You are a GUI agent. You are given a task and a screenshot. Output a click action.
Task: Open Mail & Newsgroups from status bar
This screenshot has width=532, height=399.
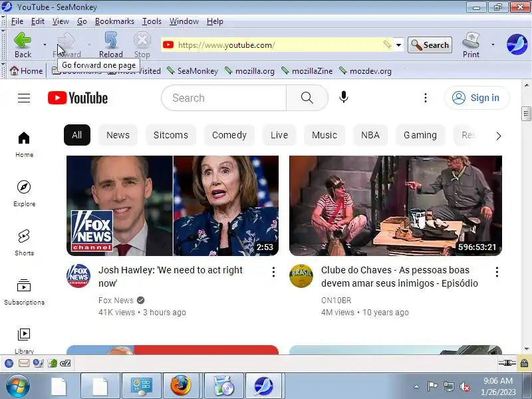point(24,363)
